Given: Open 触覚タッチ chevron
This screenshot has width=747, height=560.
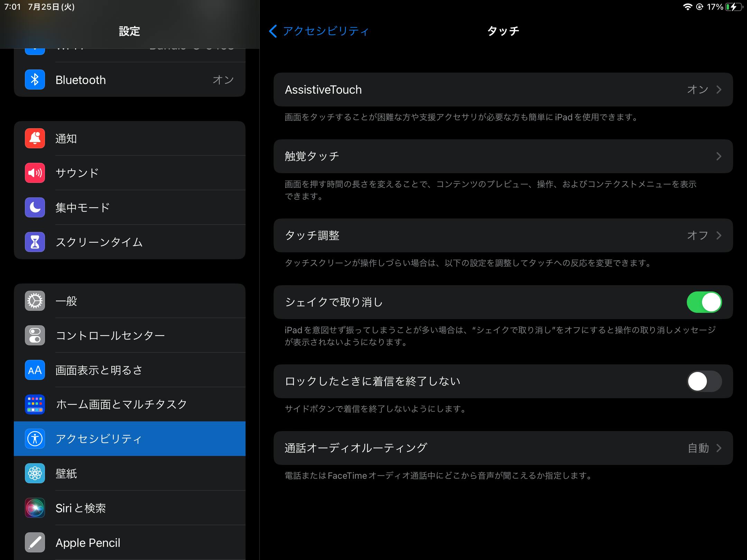Looking at the screenshot, I should tap(719, 156).
